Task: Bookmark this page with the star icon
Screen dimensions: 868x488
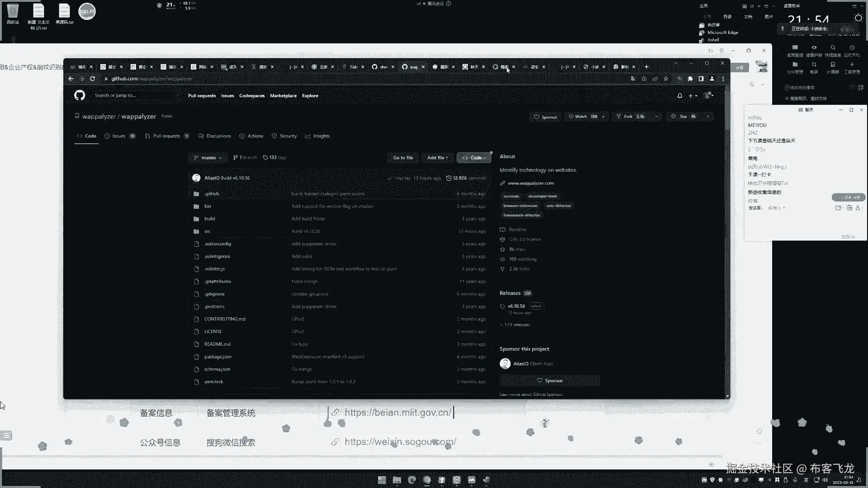Action: click(666, 79)
